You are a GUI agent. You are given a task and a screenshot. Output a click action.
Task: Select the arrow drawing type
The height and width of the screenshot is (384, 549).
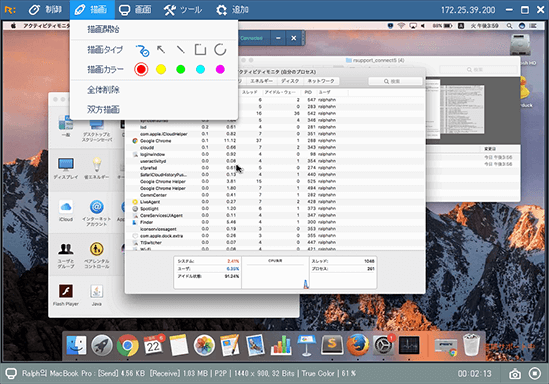[161, 50]
